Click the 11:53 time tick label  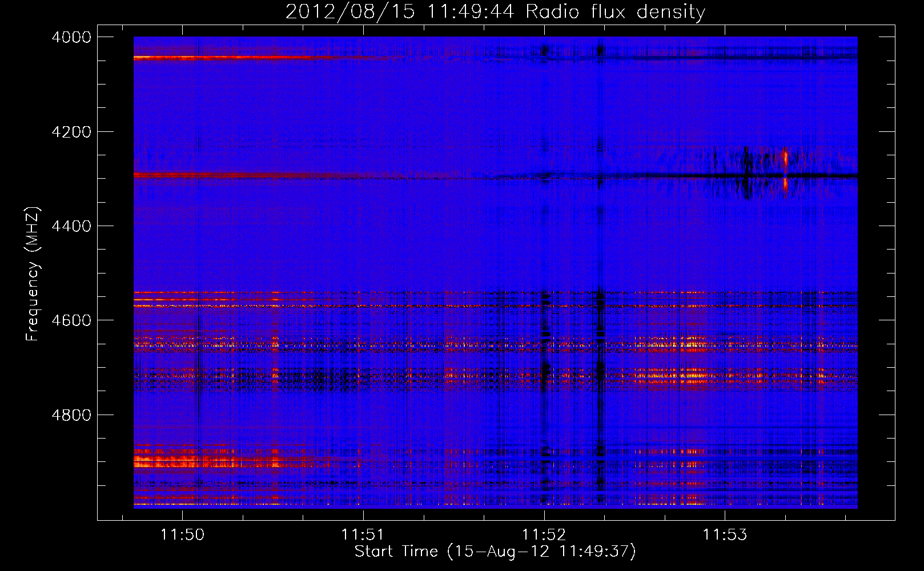(x=725, y=535)
